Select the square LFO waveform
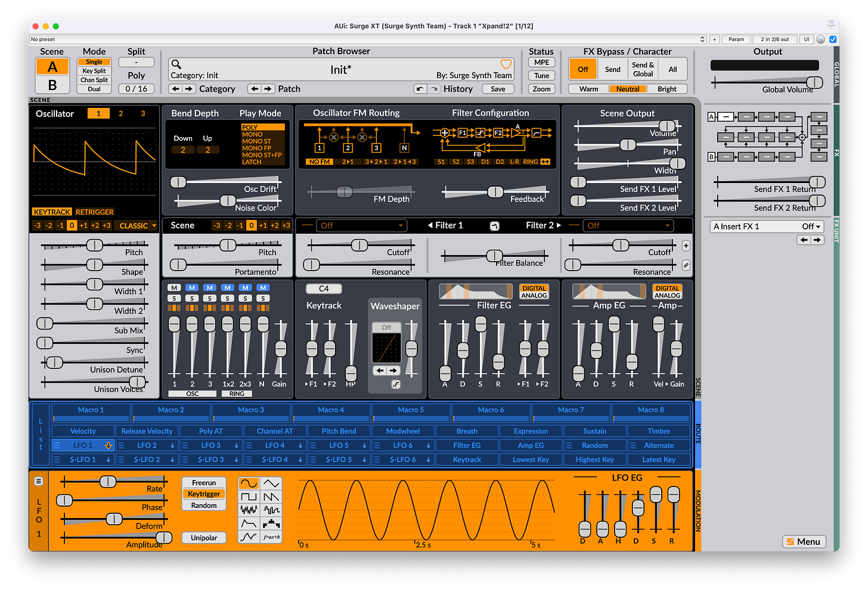 pyautogui.click(x=249, y=497)
